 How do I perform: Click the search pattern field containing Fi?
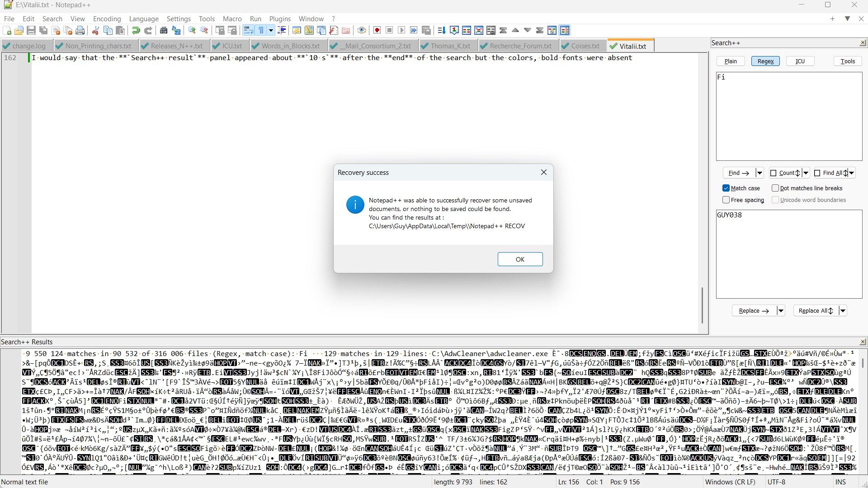point(789,116)
